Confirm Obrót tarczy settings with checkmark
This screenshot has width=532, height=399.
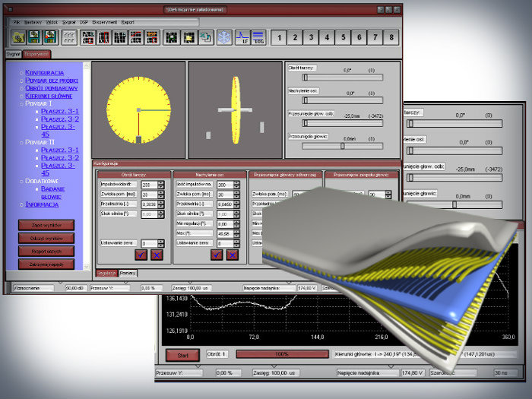[x=141, y=254]
